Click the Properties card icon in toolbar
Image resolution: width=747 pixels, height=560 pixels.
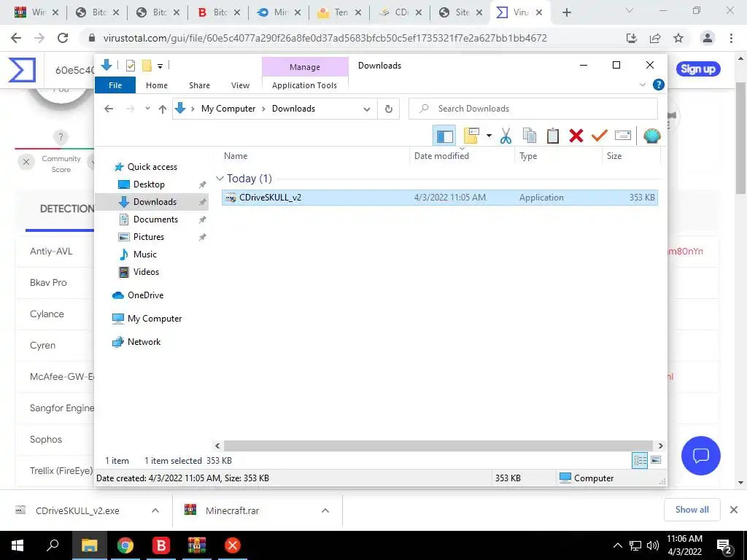623,136
